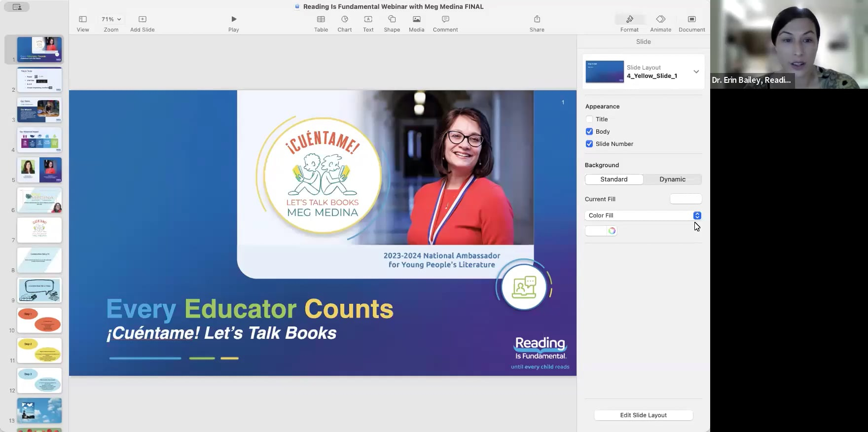
Task: Click the National Ambassador caption text
Action: click(442, 260)
